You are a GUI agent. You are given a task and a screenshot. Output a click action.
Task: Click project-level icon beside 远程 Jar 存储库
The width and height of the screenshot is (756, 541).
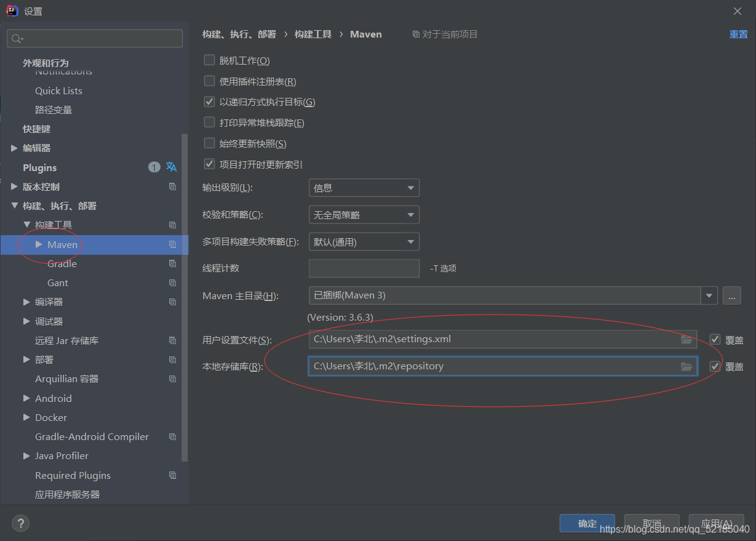coord(173,340)
